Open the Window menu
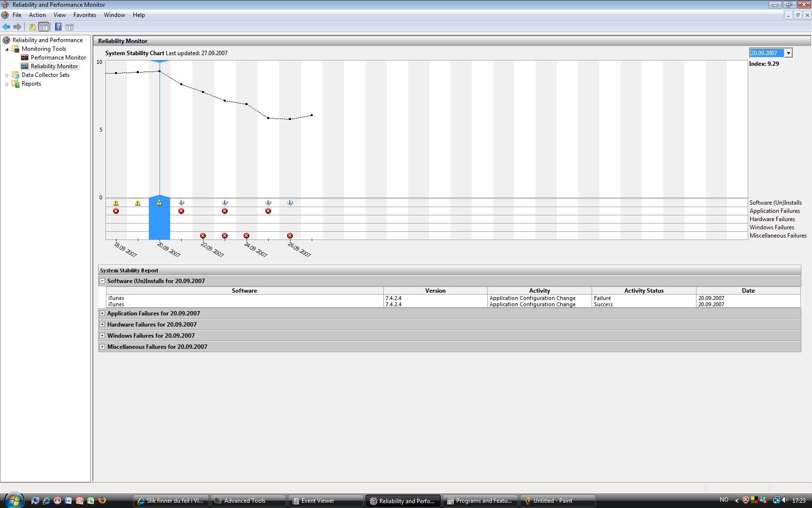This screenshot has height=508, width=812. [115, 15]
